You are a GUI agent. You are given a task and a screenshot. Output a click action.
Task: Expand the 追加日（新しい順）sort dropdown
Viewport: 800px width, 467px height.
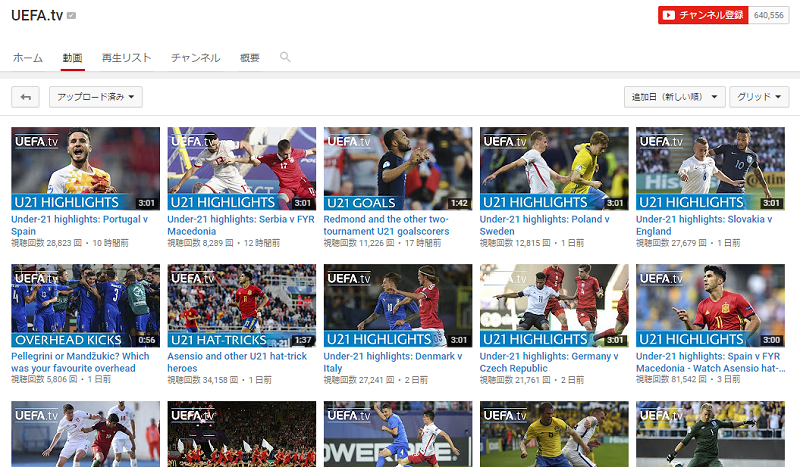[674, 97]
